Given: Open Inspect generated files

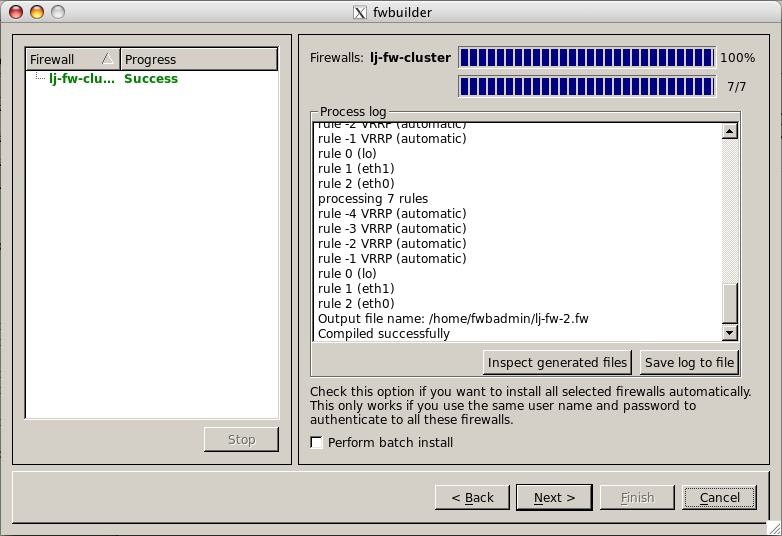Looking at the screenshot, I should pyautogui.click(x=557, y=362).
